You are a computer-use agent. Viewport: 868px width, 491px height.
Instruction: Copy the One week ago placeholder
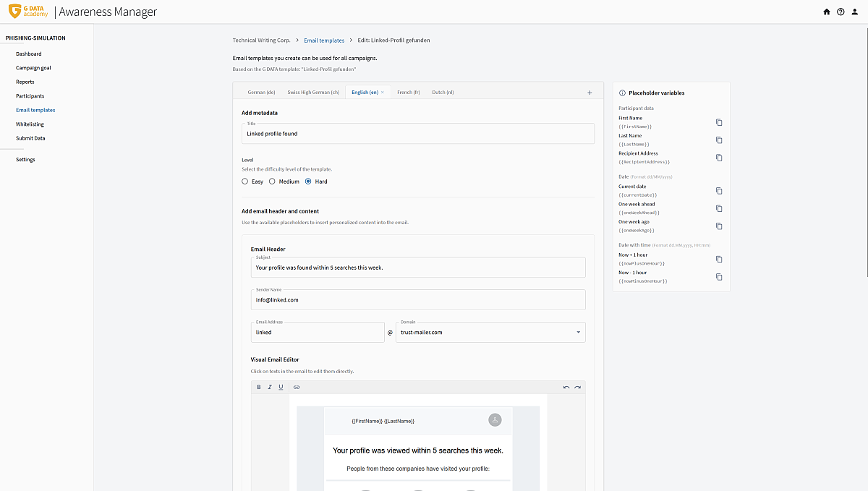tap(719, 226)
